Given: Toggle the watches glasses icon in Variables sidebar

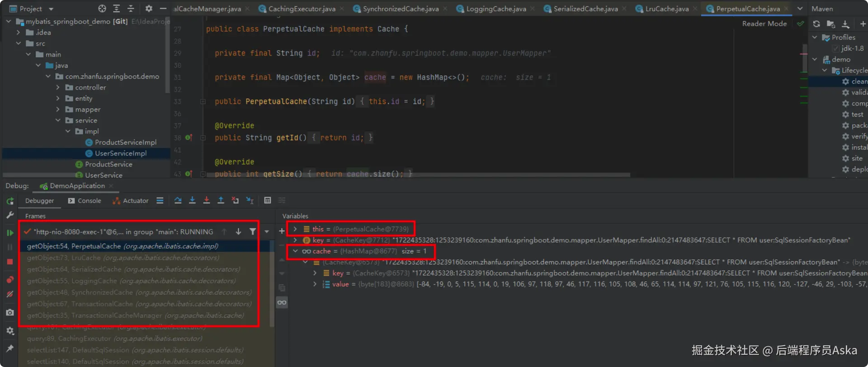Looking at the screenshot, I should pos(282,302).
